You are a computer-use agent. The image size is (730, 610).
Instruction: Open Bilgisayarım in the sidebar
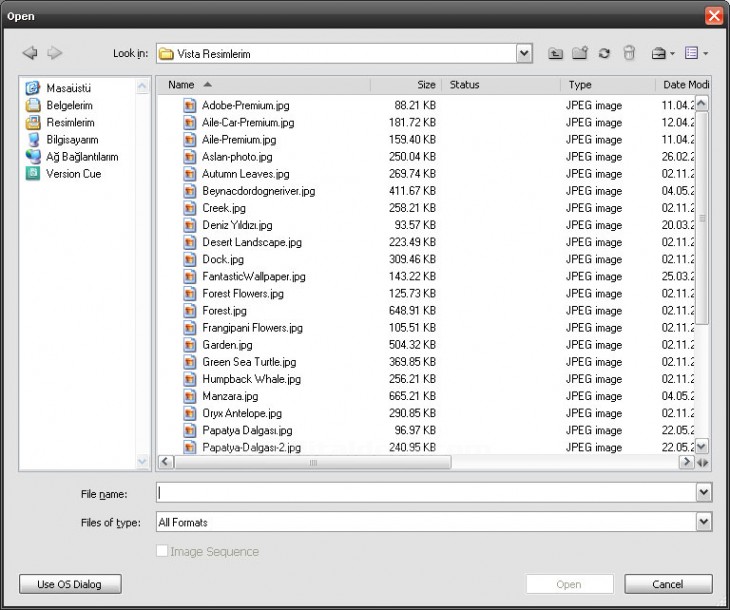(x=72, y=140)
